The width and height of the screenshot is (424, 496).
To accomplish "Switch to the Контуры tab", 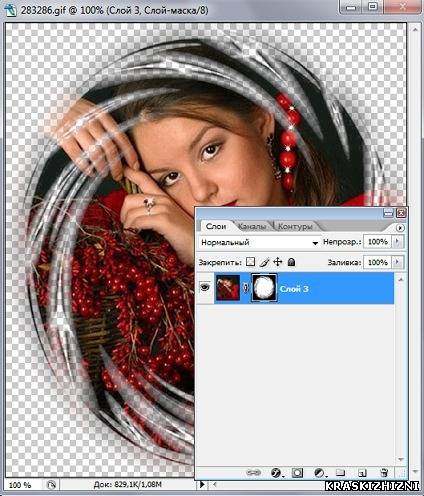I will [x=295, y=227].
